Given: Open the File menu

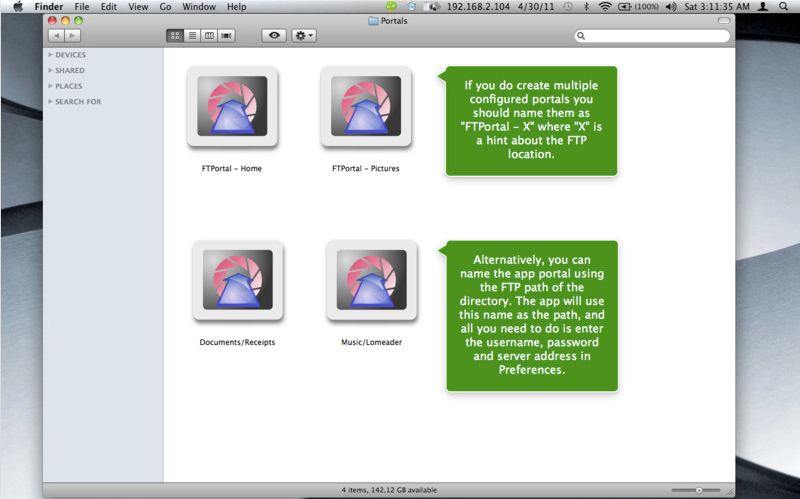Looking at the screenshot, I should (82, 7).
